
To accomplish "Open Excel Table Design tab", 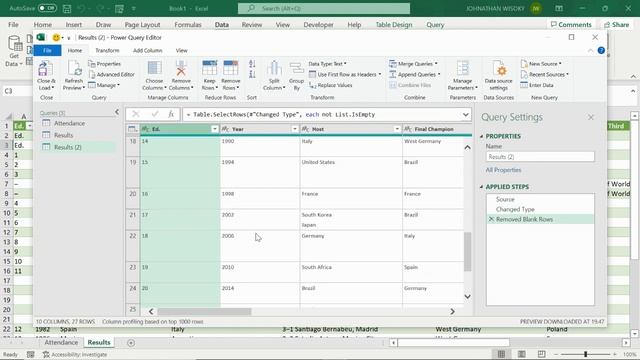I will pyautogui.click(x=393, y=24).
